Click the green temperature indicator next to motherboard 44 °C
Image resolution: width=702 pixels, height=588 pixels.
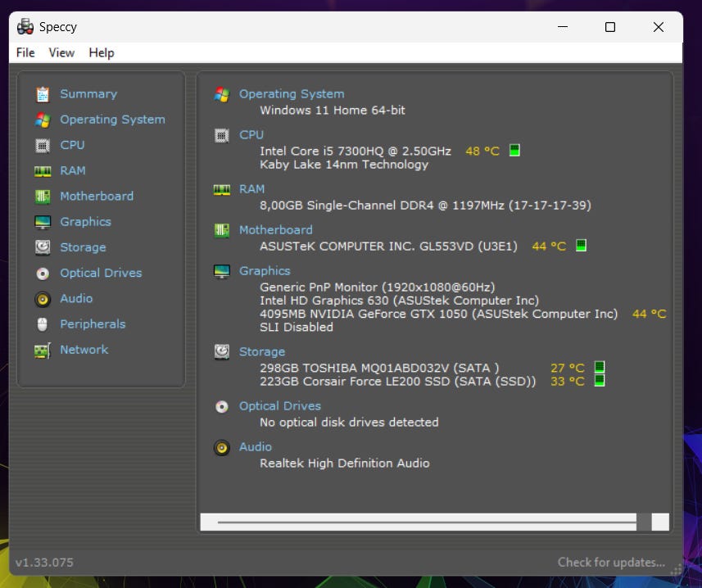[581, 245]
